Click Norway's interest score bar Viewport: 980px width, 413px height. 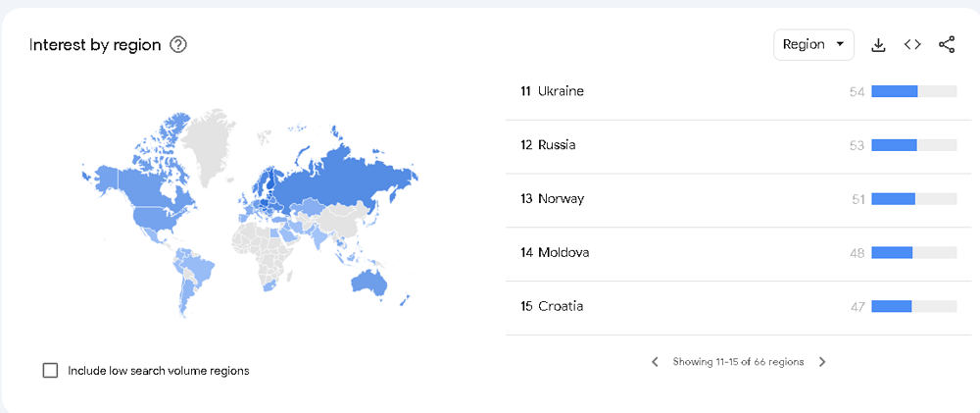click(912, 199)
